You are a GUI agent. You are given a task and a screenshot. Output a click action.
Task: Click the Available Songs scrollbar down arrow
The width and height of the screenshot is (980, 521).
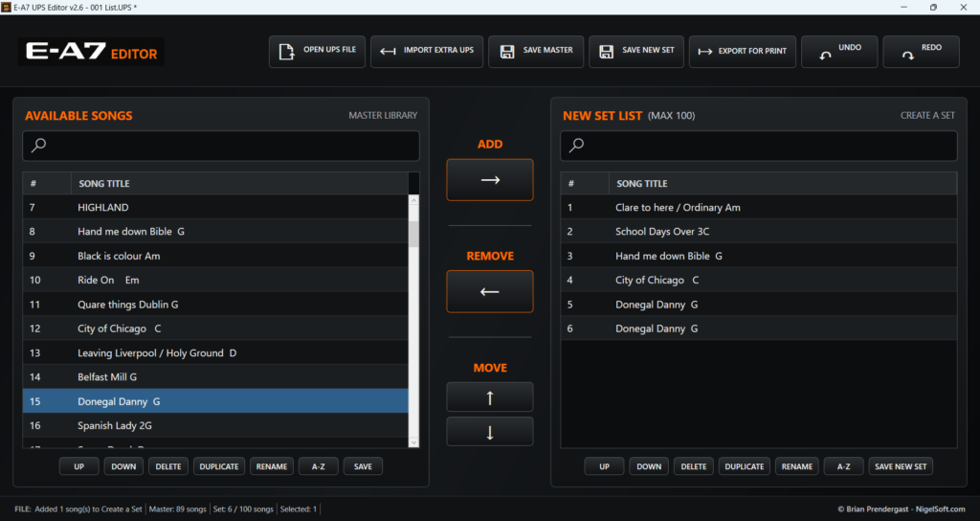point(413,442)
